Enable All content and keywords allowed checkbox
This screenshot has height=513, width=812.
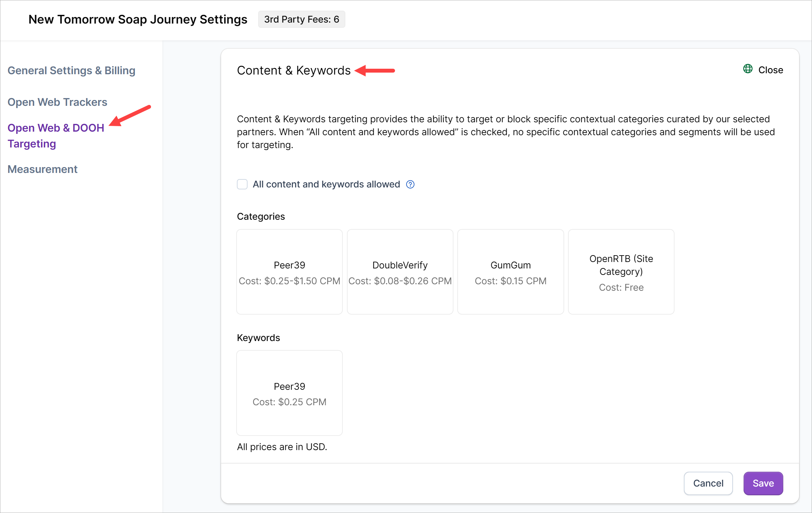tap(242, 184)
